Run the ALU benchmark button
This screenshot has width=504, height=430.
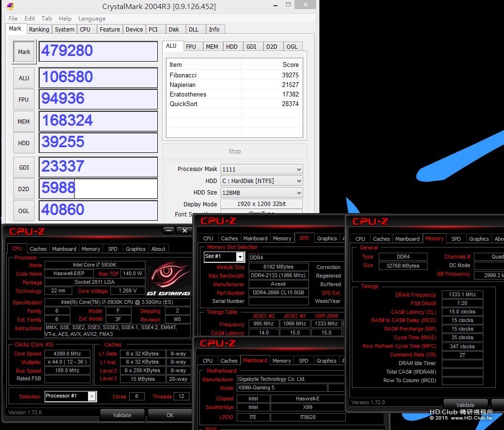[24, 78]
